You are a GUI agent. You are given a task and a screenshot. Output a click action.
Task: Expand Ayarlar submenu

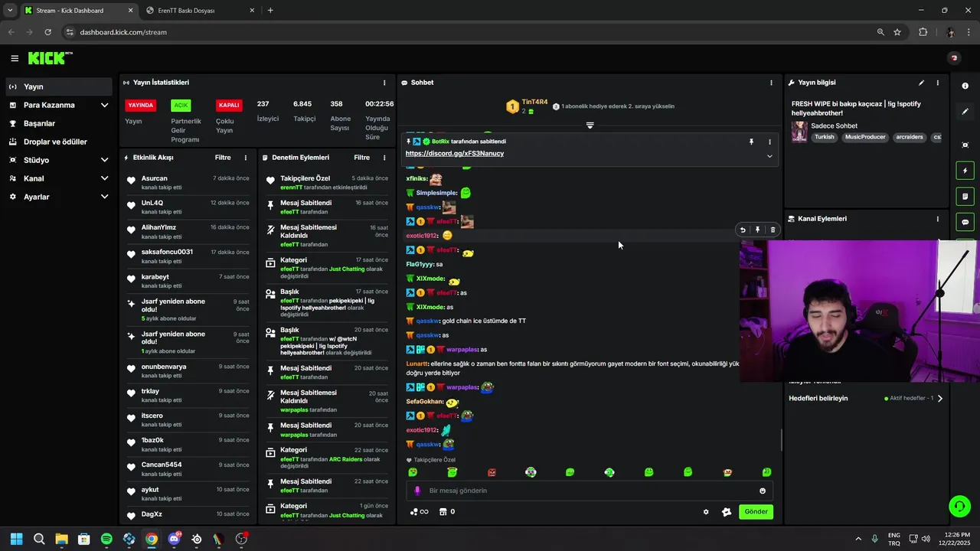(x=104, y=197)
